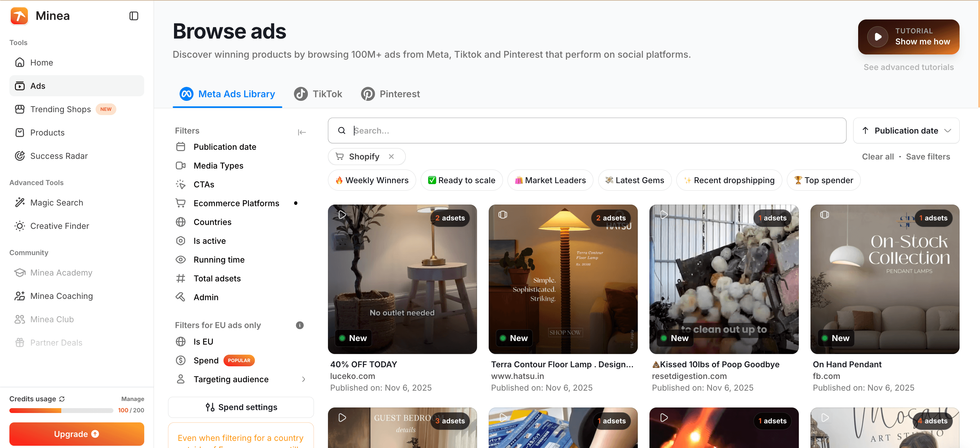980x448 pixels.
Task: Toggle the Weekly Winners preset
Action: (372, 180)
